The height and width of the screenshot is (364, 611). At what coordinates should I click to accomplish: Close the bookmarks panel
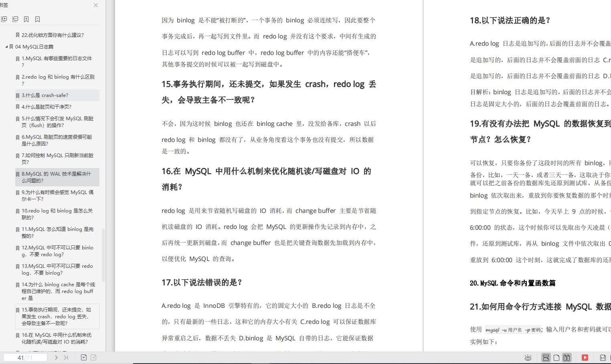pyautogui.click(x=96, y=5)
